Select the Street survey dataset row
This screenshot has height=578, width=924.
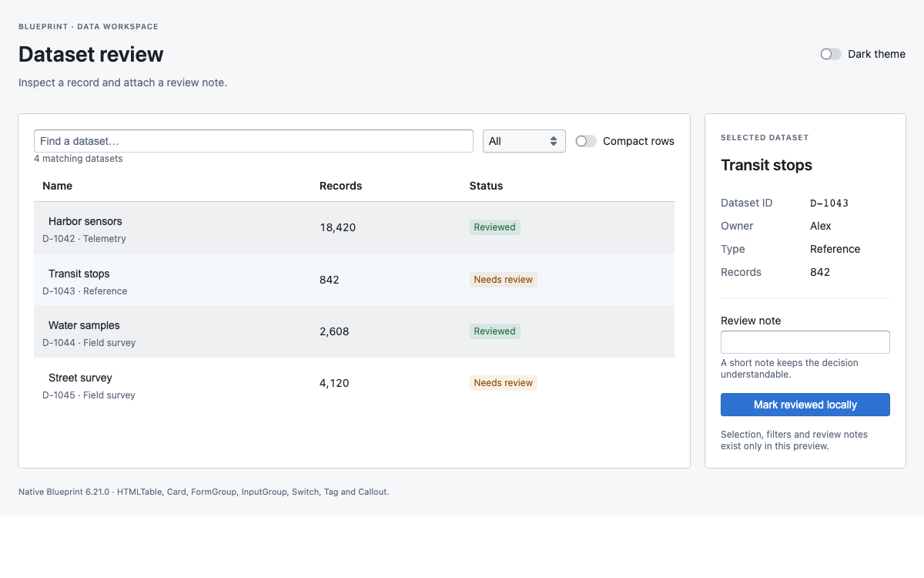tap(354, 384)
